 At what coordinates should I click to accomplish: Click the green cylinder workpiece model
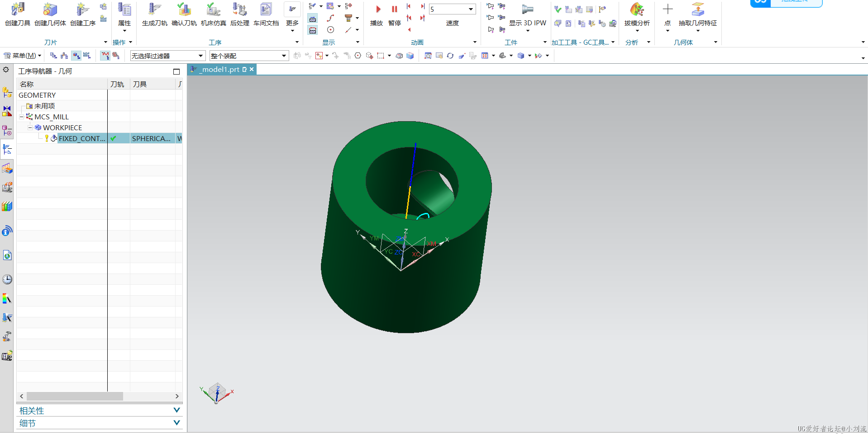(x=406, y=227)
